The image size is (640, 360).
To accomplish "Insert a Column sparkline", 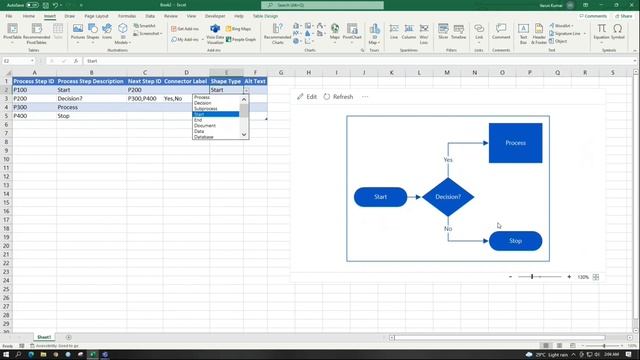I will point(409,32).
